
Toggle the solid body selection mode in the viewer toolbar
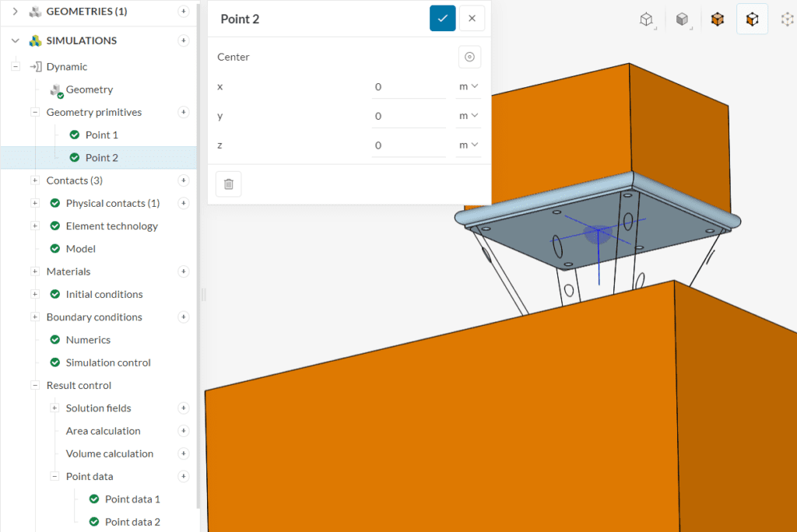[717, 19]
